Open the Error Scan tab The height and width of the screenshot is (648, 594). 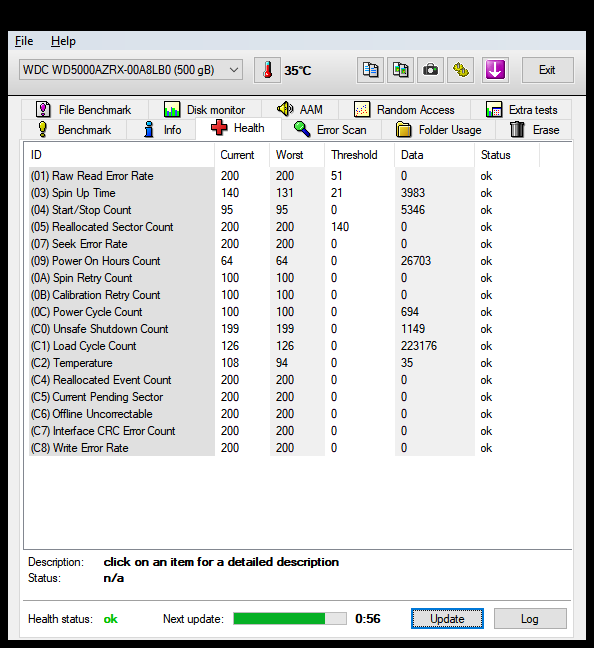[331, 130]
